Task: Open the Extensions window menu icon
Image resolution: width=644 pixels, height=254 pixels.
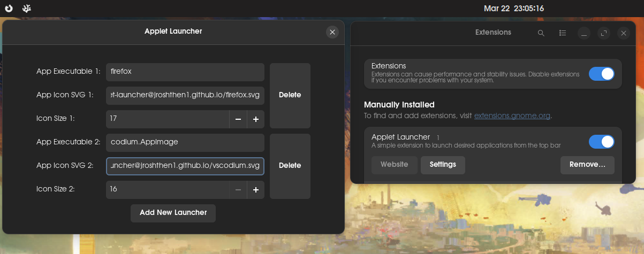Action: tap(563, 33)
